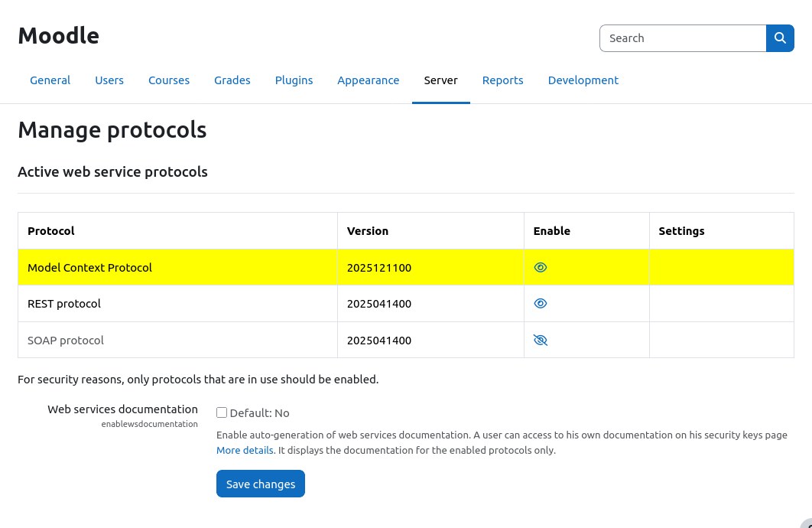Click the security reasons notice text

click(x=198, y=380)
